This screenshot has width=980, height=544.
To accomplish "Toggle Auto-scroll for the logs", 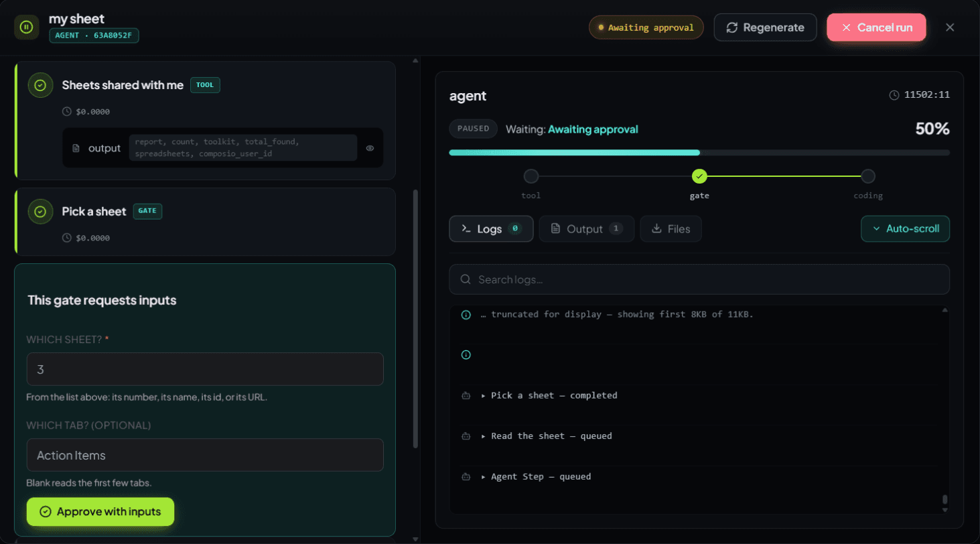I will click(x=905, y=228).
